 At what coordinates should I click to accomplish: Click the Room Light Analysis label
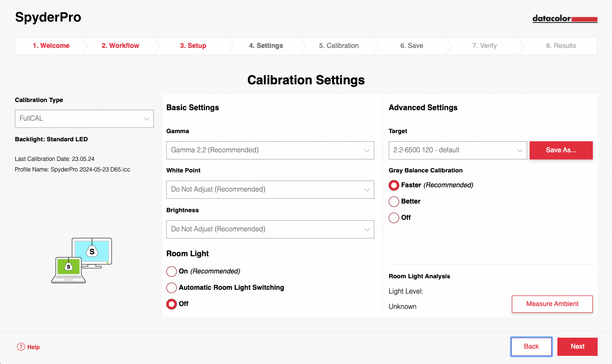click(x=419, y=276)
